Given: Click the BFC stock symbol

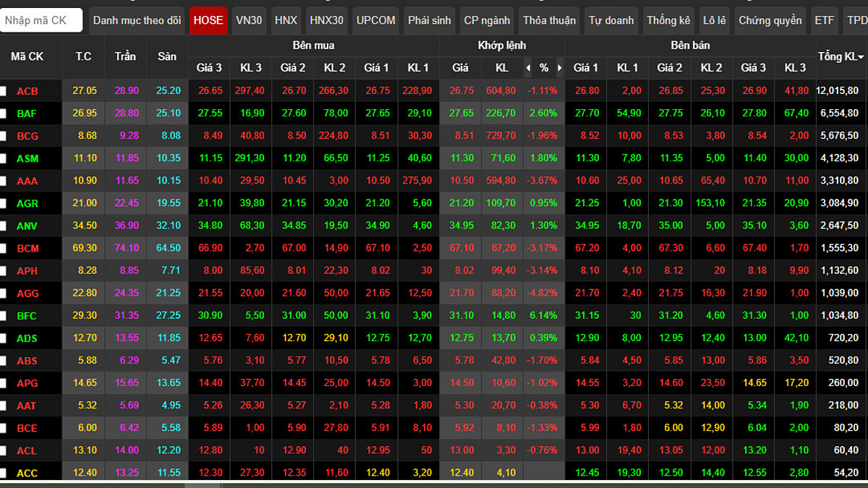Looking at the screenshot, I should pyautogui.click(x=27, y=316).
